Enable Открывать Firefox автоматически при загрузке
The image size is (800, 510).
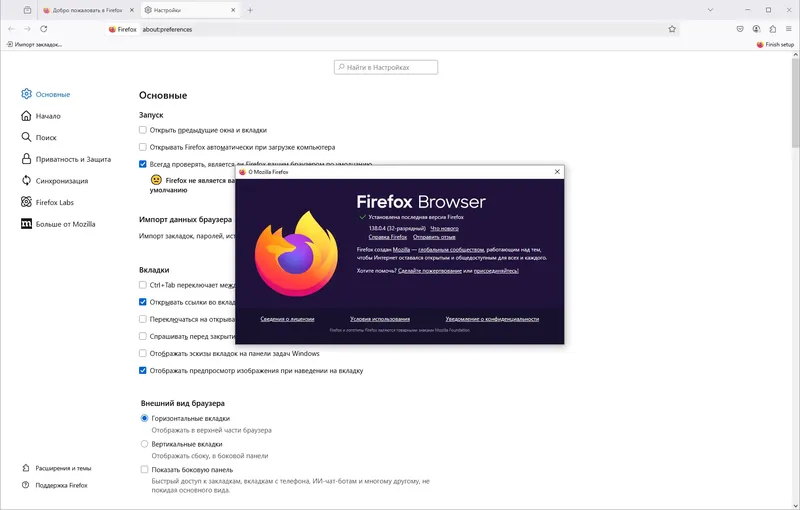point(143,147)
